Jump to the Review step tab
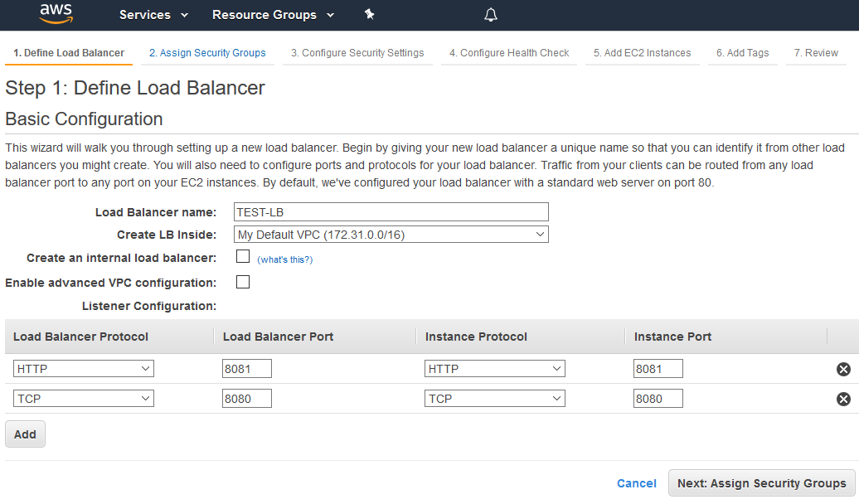Screen dimensions: 859x504 pyautogui.click(x=816, y=53)
